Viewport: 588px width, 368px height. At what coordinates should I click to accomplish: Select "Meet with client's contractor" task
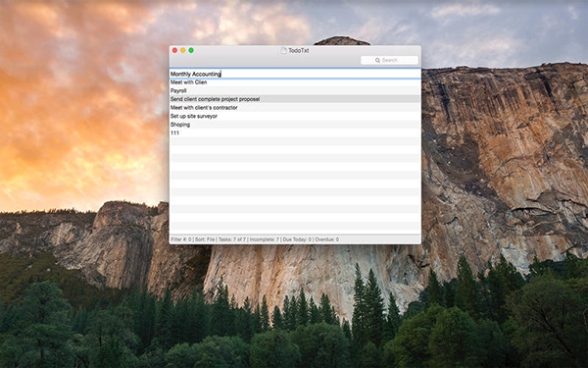pos(295,107)
